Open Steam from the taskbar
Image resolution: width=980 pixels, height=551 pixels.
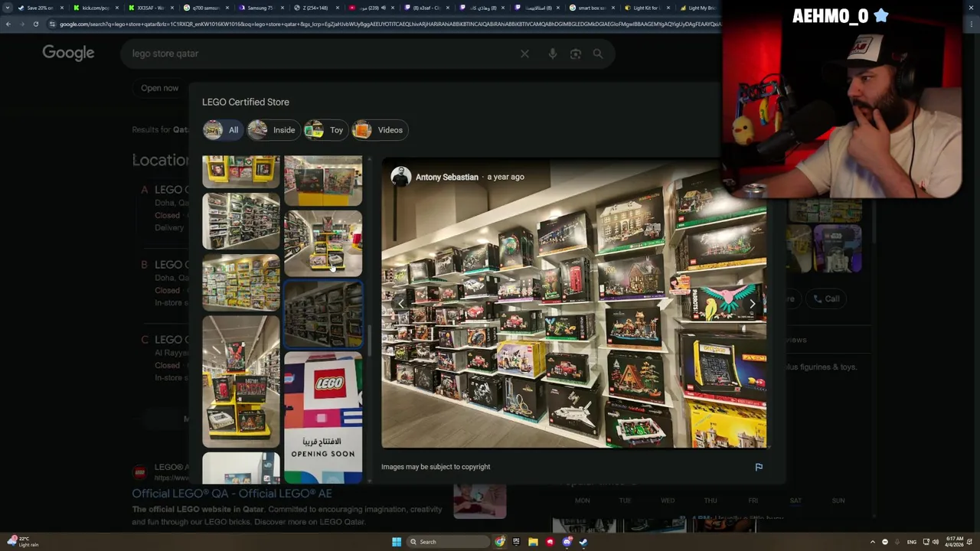coord(583,542)
